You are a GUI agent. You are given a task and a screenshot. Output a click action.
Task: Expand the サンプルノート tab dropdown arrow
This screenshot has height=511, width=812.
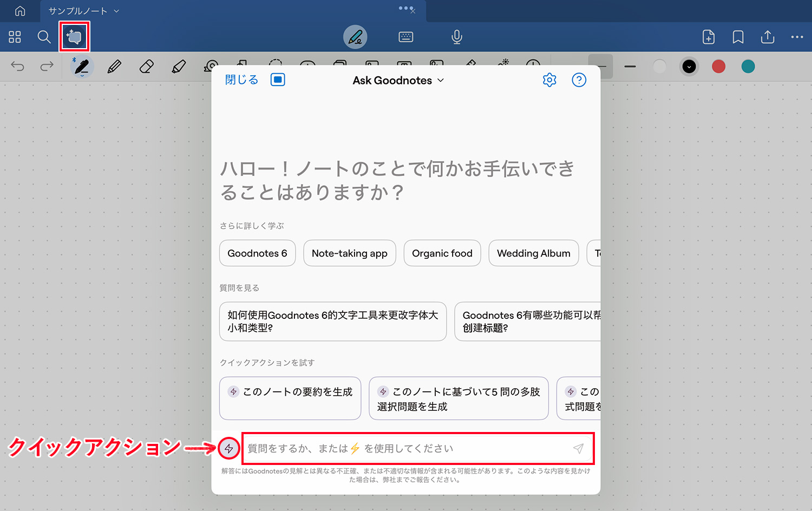point(116,11)
